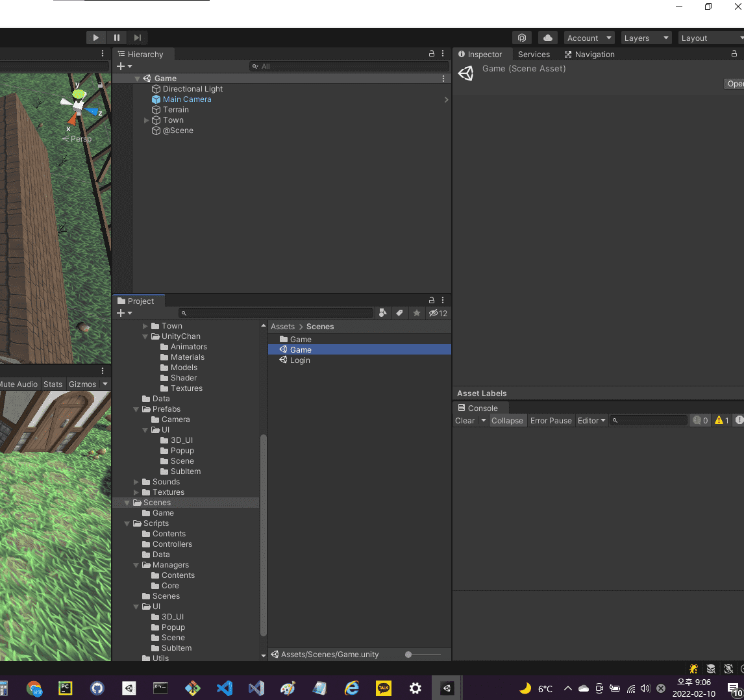Screen dimensions: 744x700
Task: Open the Account dropdown
Action: (x=589, y=38)
